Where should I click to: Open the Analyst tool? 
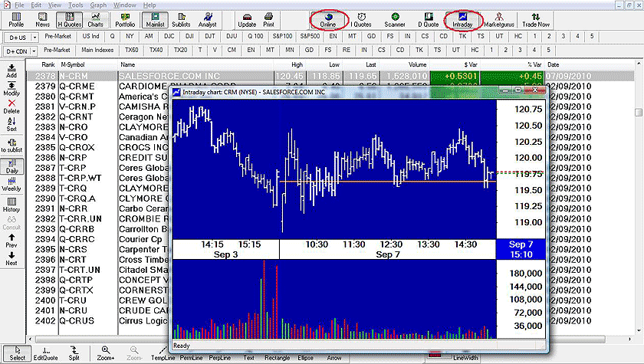click(x=208, y=20)
